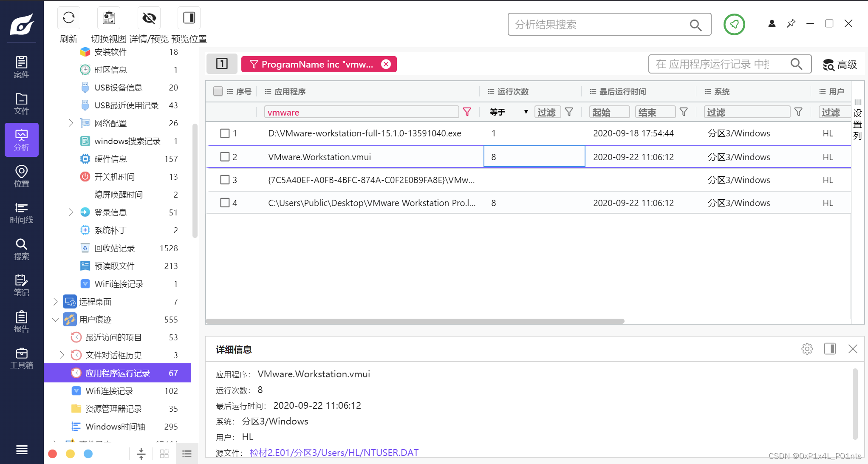The image size is (868, 464).
Task: Switch to grid view at tree bottom
Action: click(164, 454)
